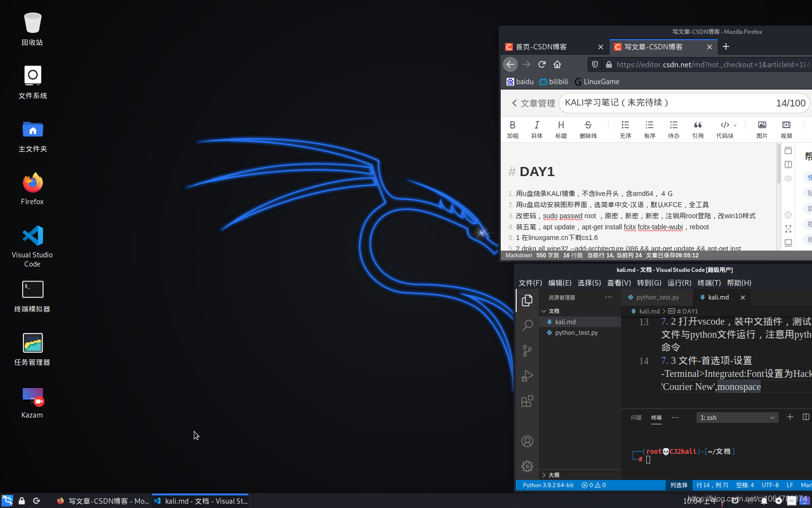Open VS Code Explorer view
The image size is (812, 508).
(527, 300)
